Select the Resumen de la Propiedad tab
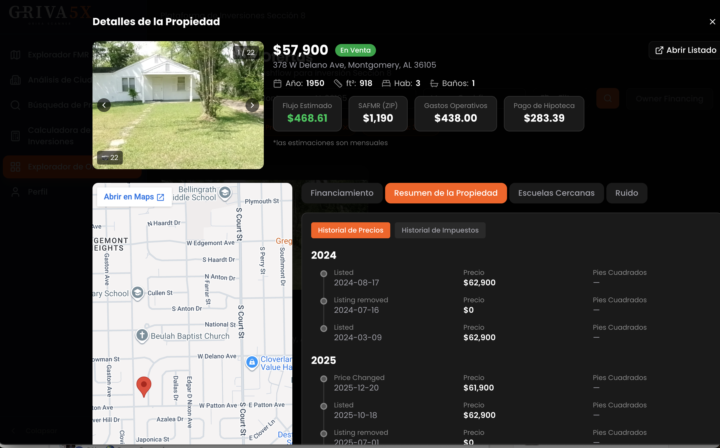This screenshot has width=720, height=448. 446,193
